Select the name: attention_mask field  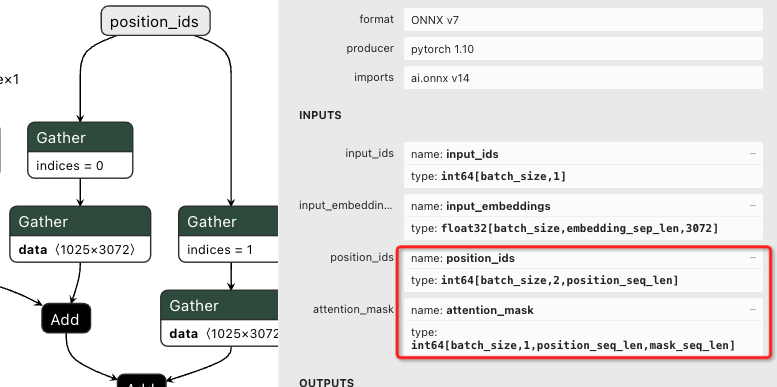[583, 310]
